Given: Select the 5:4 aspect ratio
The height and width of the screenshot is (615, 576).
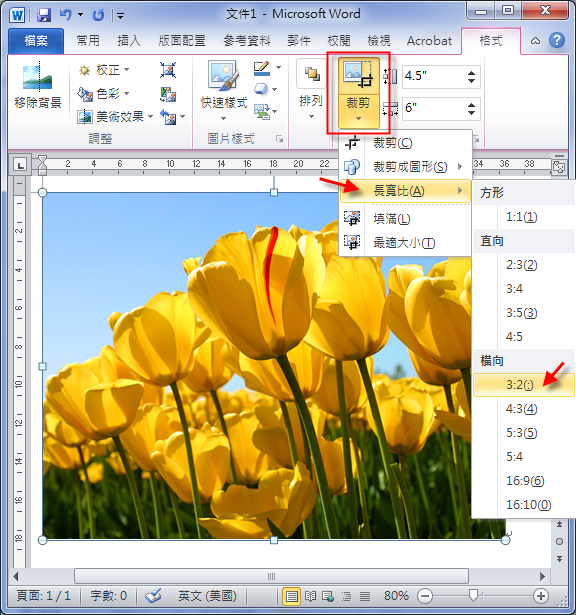Looking at the screenshot, I should coord(523,457).
